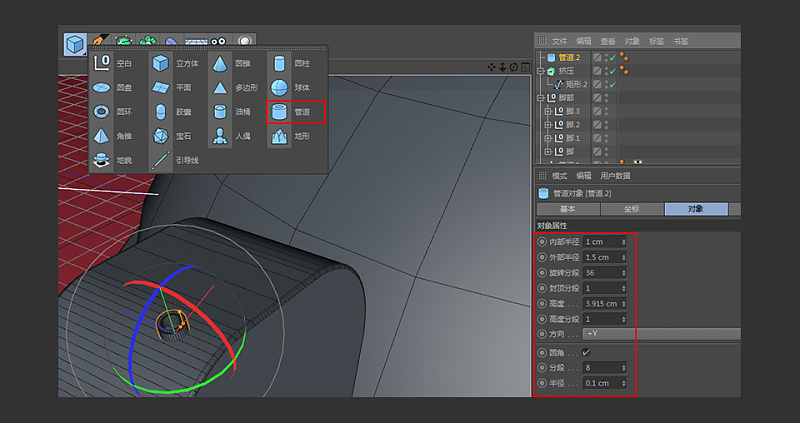
Task: Open the 方向 +Y orientation dropdown
Action: 660,333
